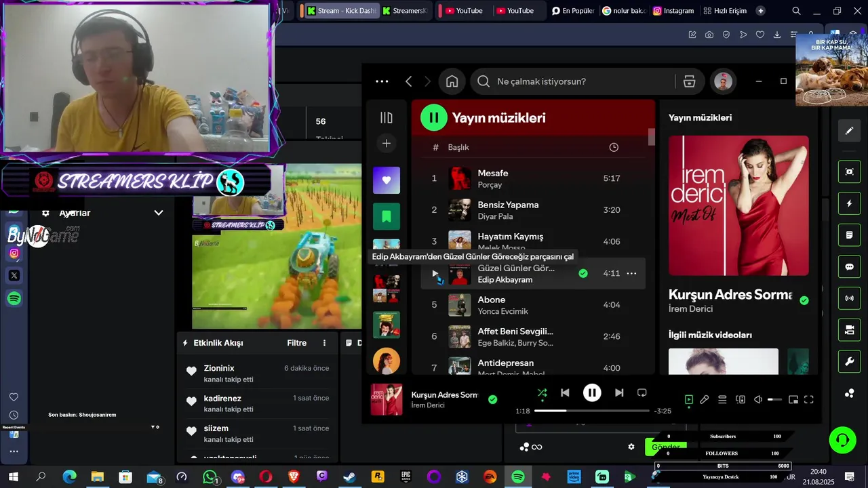Skip to previous track

pos(565,392)
